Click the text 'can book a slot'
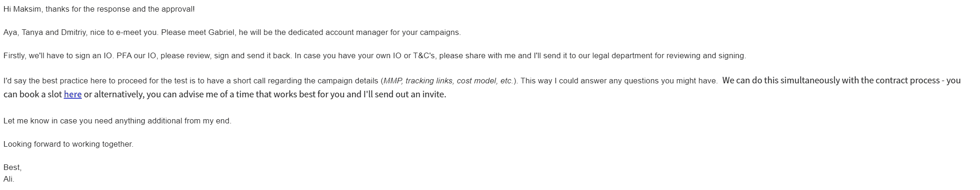 33,95
